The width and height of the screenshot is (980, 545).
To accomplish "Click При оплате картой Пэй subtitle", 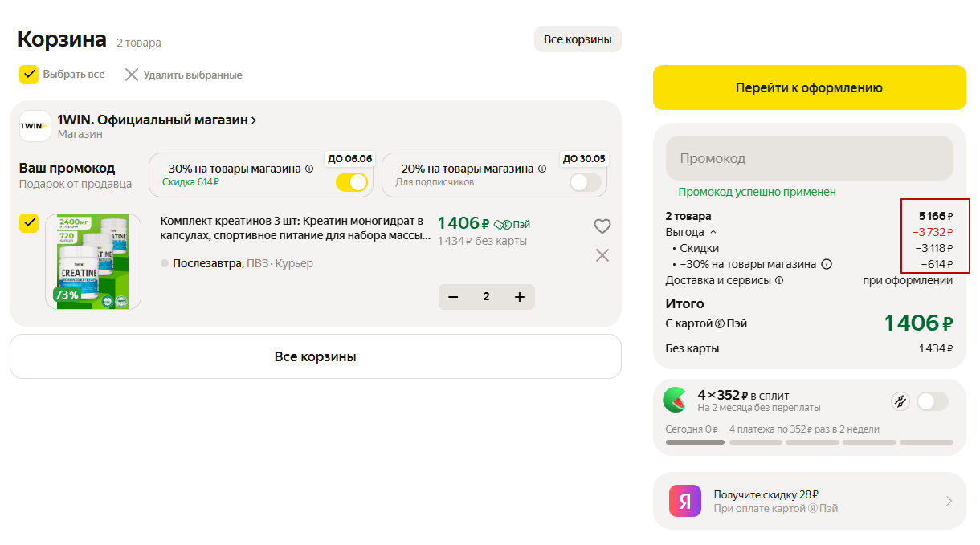I will coord(776,508).
